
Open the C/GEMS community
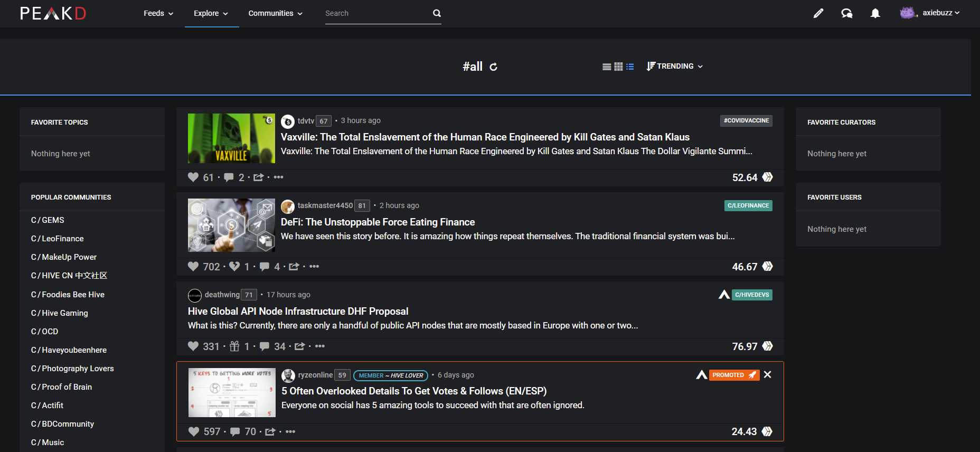(48, 220)
